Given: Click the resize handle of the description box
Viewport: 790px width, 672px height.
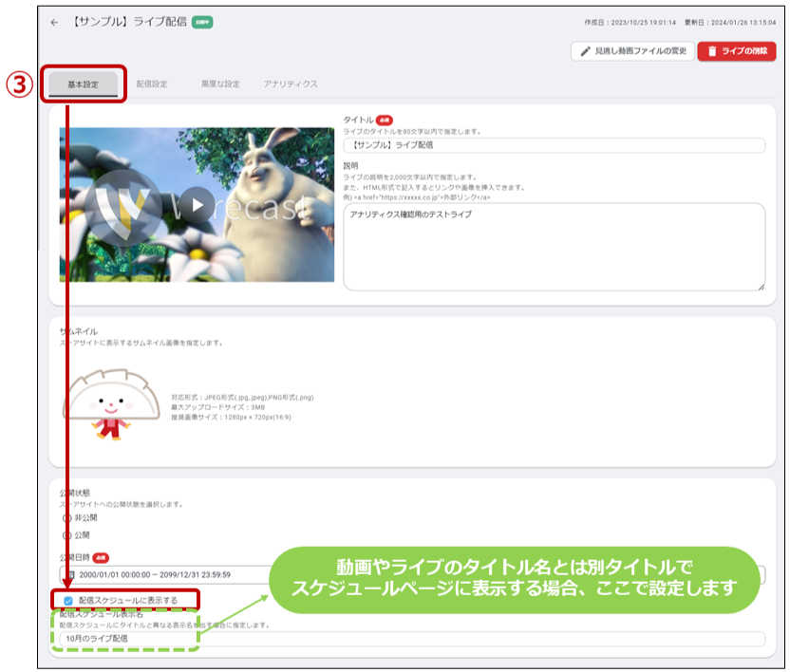Looking at the screenshot, I should coord(760,285).
